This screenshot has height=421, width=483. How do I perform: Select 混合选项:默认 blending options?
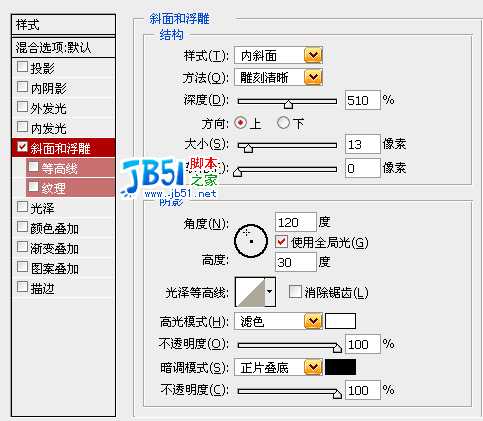63,47
